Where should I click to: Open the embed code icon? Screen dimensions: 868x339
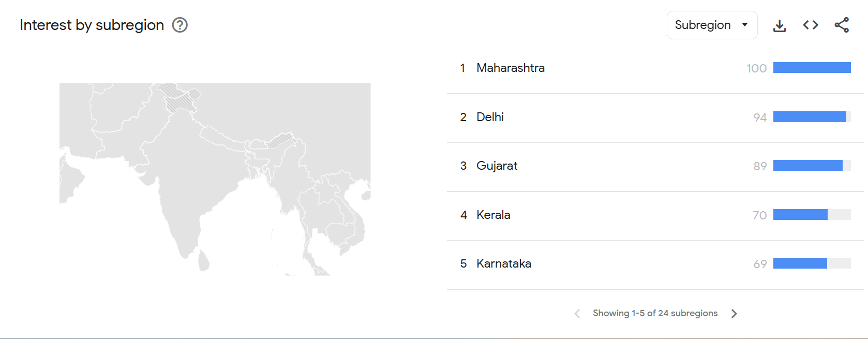(810, 25)
